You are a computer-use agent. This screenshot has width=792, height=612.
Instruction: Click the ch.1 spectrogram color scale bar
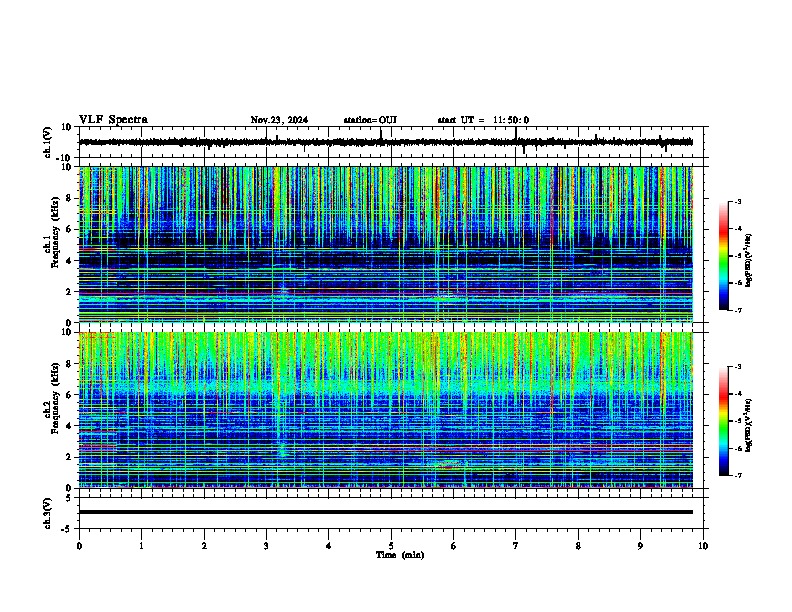[x=724, y=256]
